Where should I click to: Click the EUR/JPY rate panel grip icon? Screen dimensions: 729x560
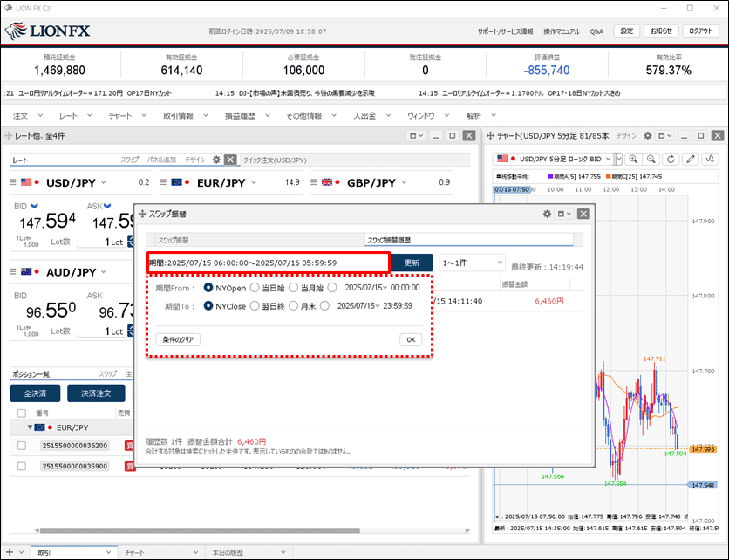pos(163,182)
